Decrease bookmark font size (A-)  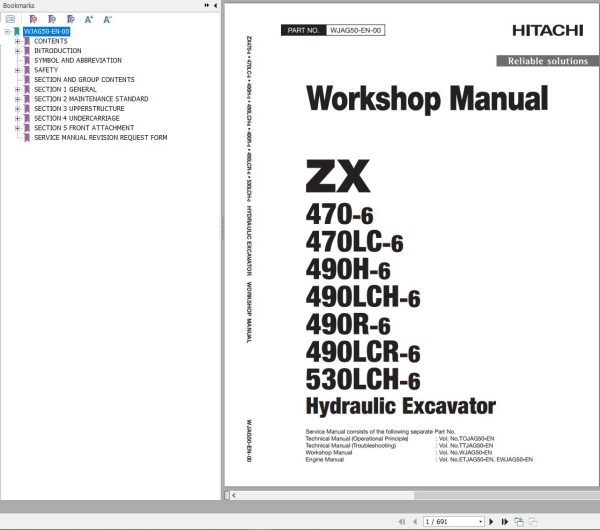108,19
